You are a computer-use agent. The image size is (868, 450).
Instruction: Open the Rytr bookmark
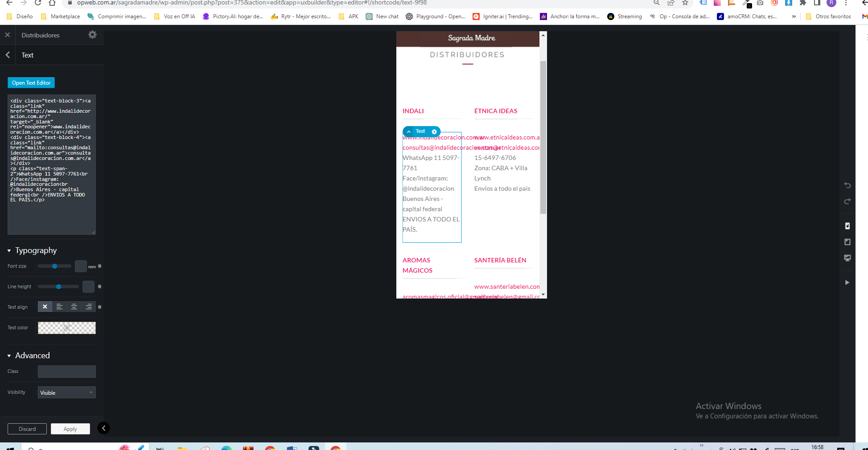click(x=301, y=16)
